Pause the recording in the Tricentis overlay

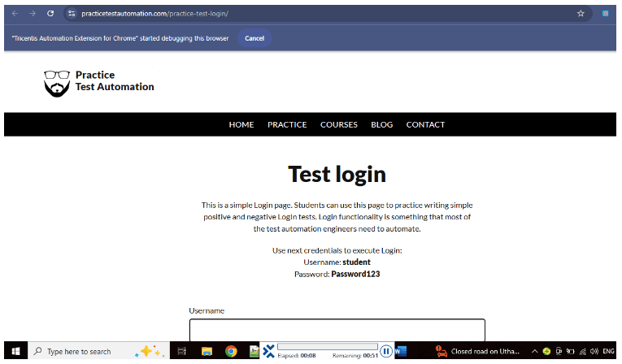click(387, 351)
